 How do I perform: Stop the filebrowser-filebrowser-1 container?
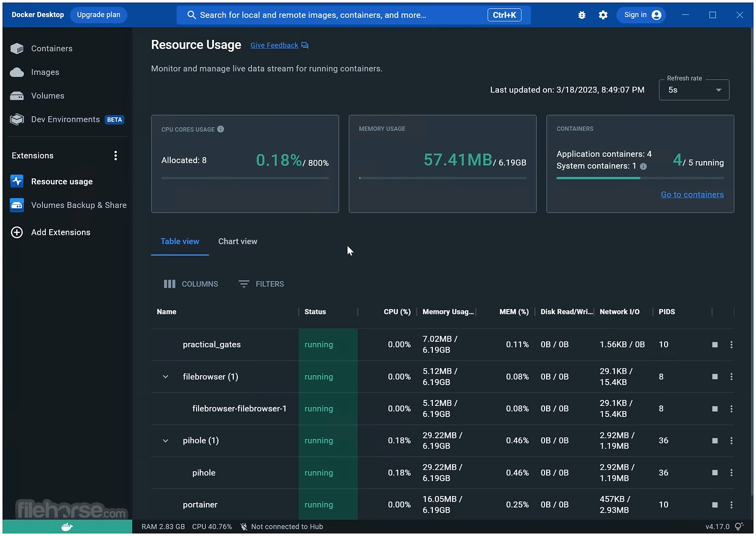click(x=715, y=408)
